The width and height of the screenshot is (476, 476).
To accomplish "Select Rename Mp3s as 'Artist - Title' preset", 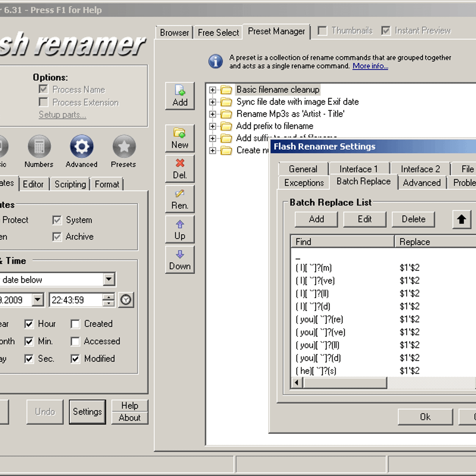I will [290, 114].
